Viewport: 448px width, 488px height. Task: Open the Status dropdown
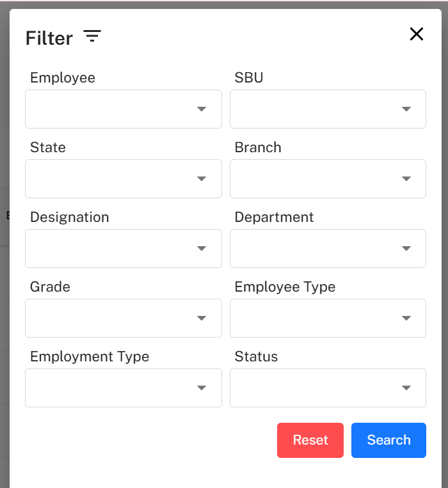(x=328, y=388)
